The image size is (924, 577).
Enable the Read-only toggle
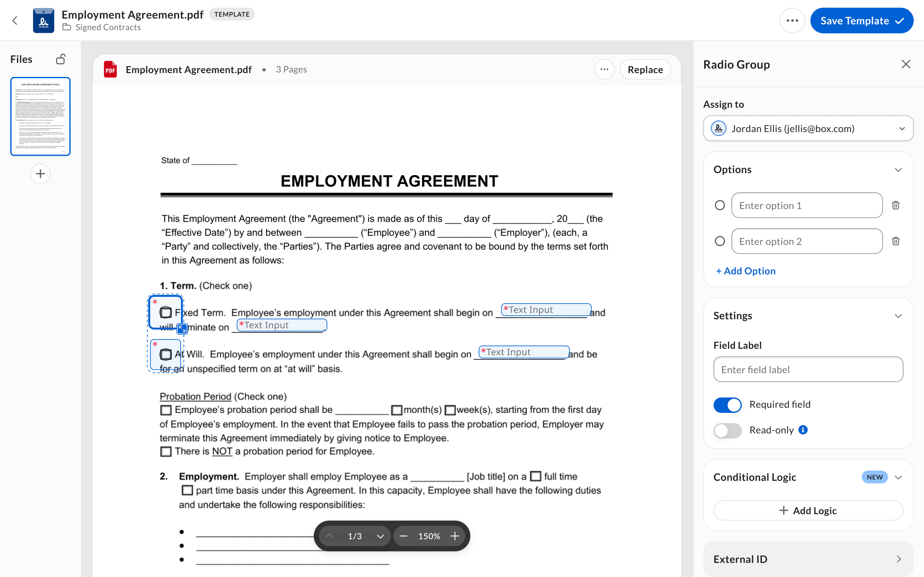[x=727, y=431]
